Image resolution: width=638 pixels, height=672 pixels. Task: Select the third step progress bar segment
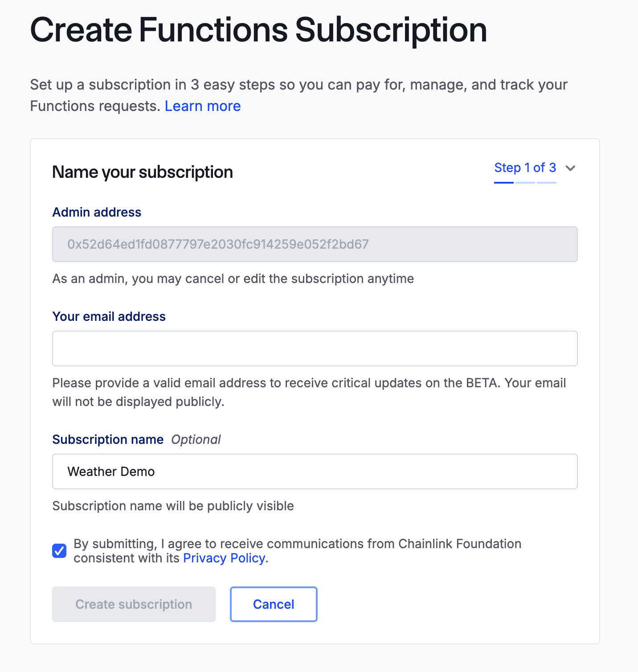[547, 182]
